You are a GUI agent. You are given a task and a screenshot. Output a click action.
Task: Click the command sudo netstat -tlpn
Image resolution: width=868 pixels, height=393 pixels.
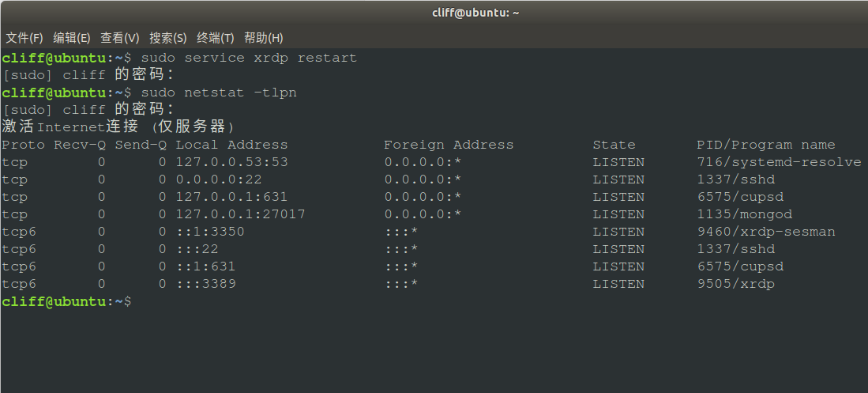(x=219, y=93)
